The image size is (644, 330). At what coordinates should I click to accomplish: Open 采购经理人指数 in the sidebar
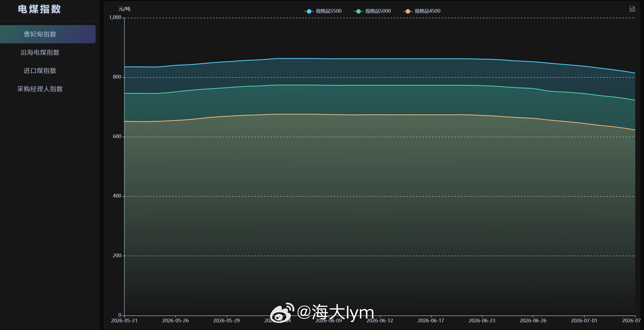click(40, 89)
